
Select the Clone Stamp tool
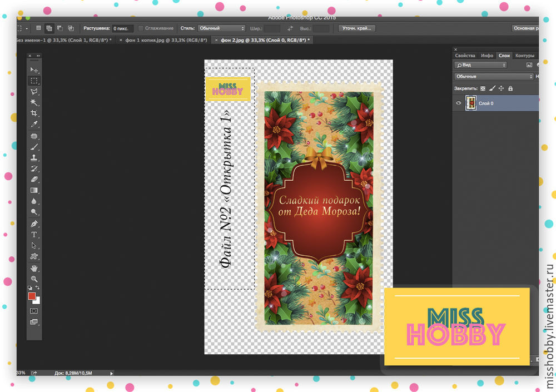coord(34,157)
